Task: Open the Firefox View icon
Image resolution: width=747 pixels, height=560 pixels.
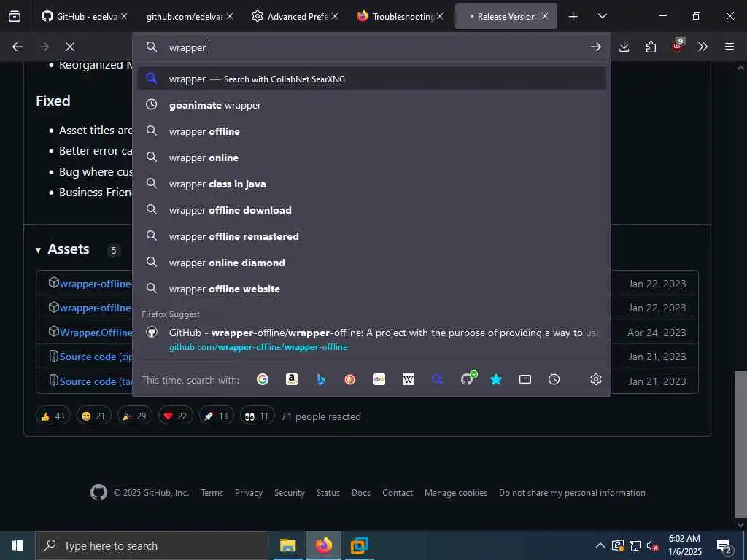Action: tap(15, 16)
